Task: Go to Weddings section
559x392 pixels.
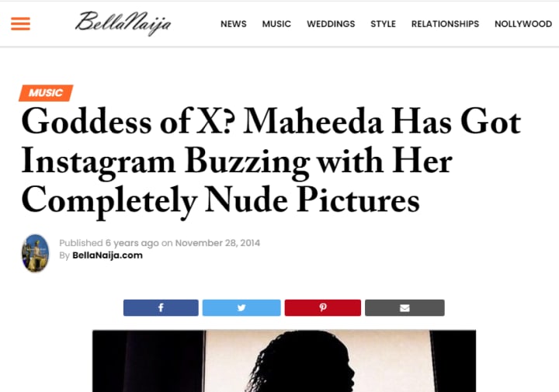Action: [x=331, y=24]
